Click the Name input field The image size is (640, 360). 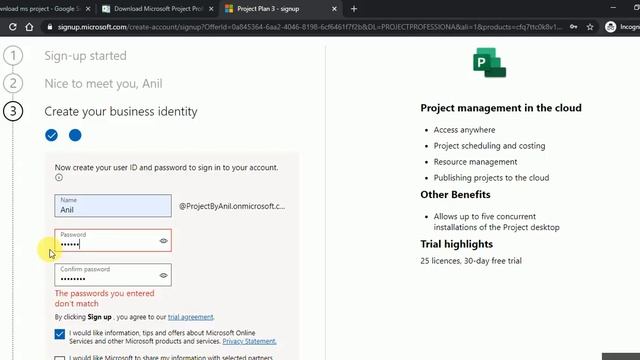point(113,206)
